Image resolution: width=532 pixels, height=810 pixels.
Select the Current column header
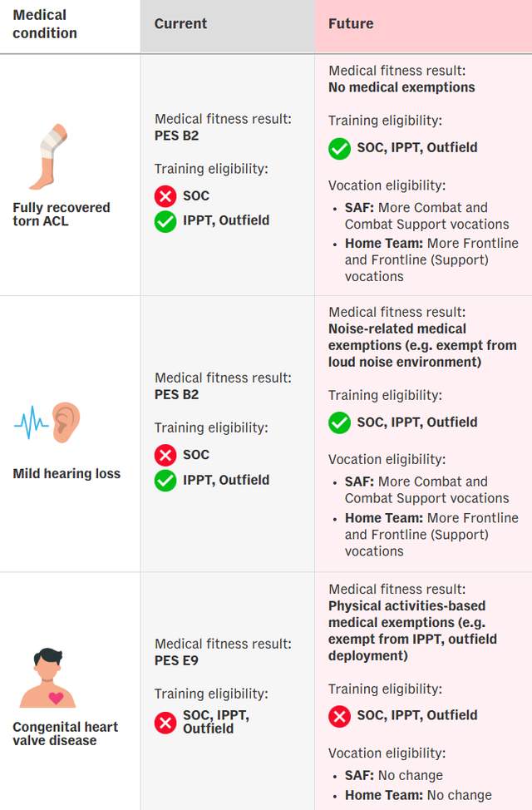[180, 24]
